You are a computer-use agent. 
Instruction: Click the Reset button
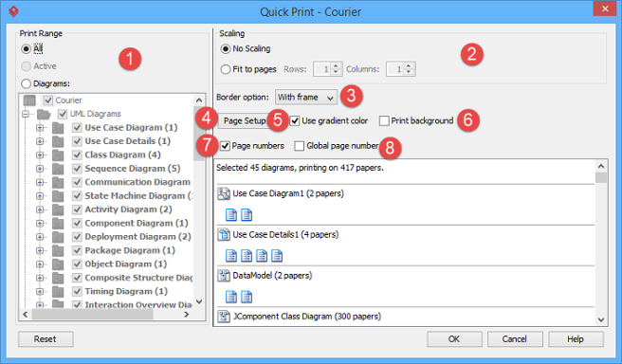tap(46, 339)
